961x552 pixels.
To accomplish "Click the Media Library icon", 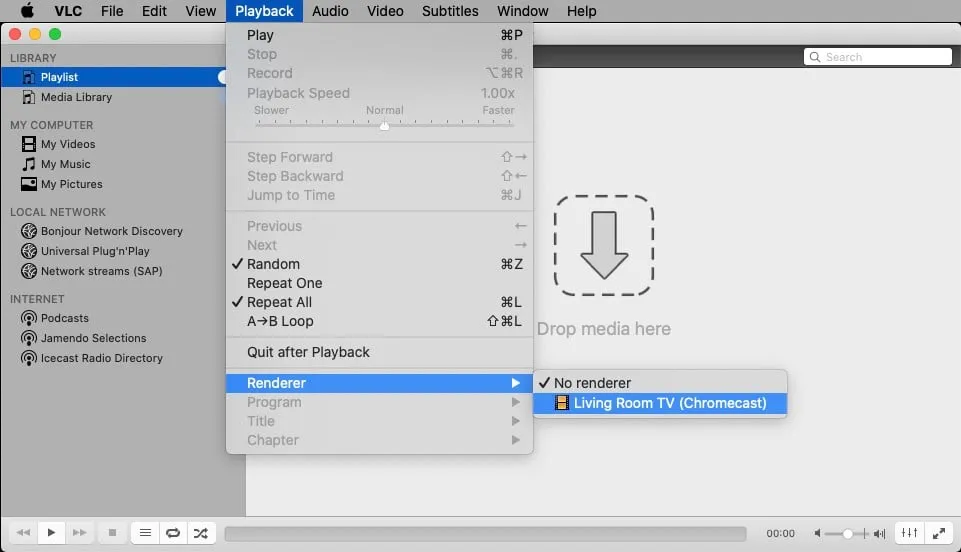I will click(x=28, y=97).
